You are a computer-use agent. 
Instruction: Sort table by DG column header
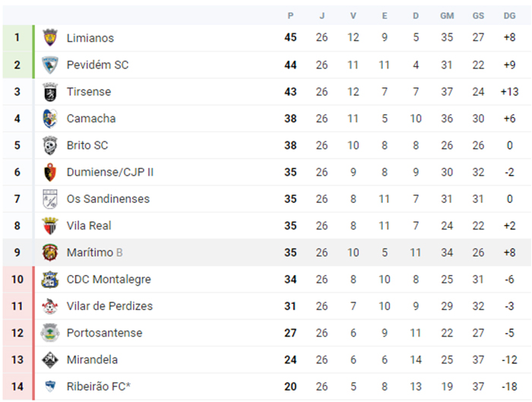(509, 16)
